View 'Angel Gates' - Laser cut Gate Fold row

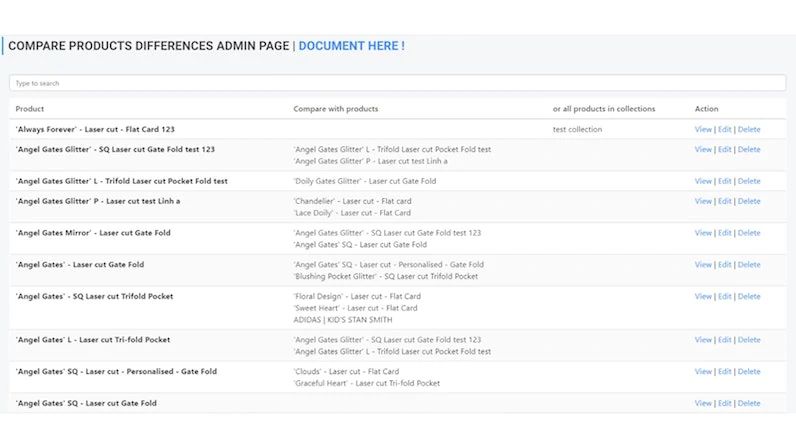coord(703,265)
